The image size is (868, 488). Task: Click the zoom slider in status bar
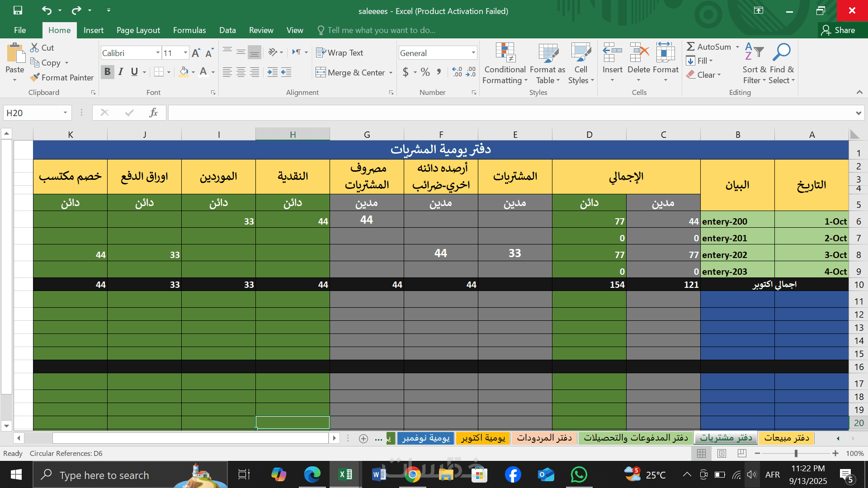pos(796,453)
